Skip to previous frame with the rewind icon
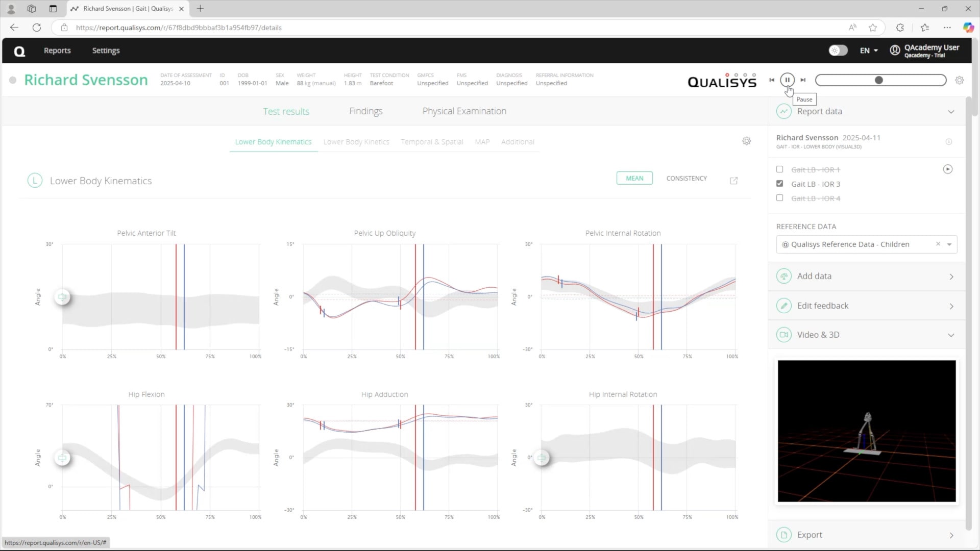The width and height of the screenshot is (980, 551). tap(772, 80)
